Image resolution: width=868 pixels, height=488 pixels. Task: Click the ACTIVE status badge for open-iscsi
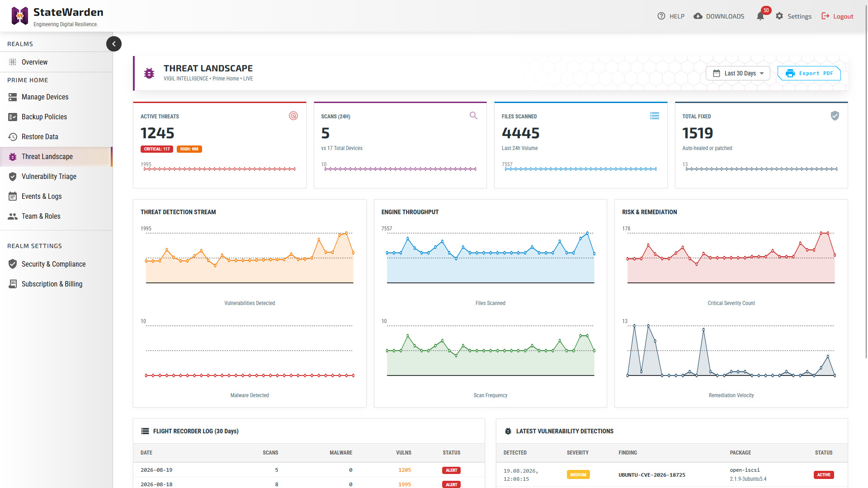pyautogui.click(x=824, y=475)
